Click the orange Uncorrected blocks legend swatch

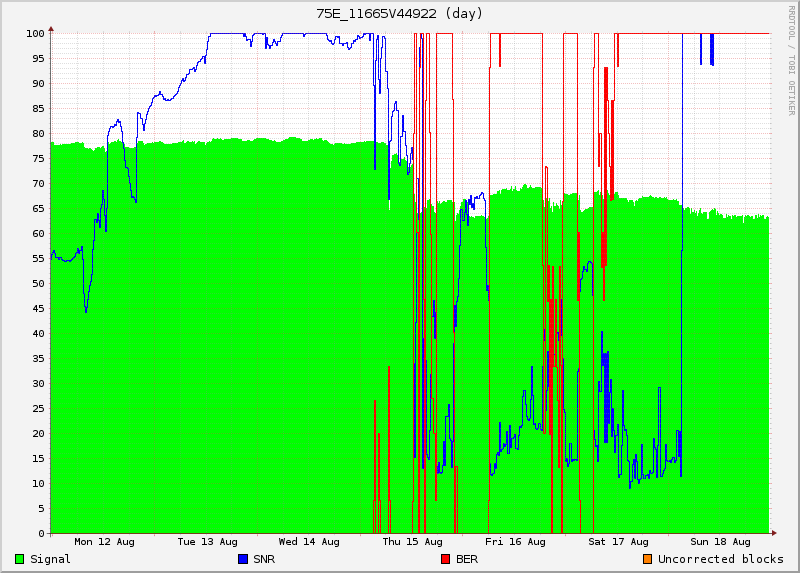click(x=647, y=559)
